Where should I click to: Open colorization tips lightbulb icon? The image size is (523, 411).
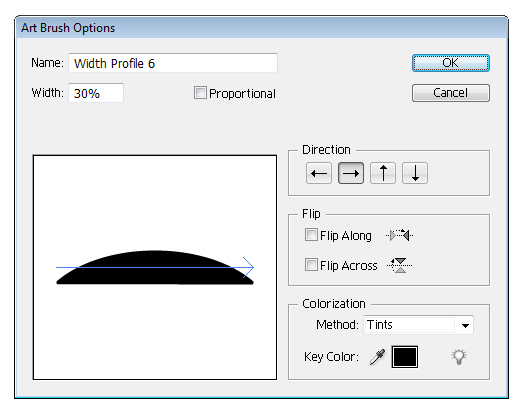click(459, 357)
